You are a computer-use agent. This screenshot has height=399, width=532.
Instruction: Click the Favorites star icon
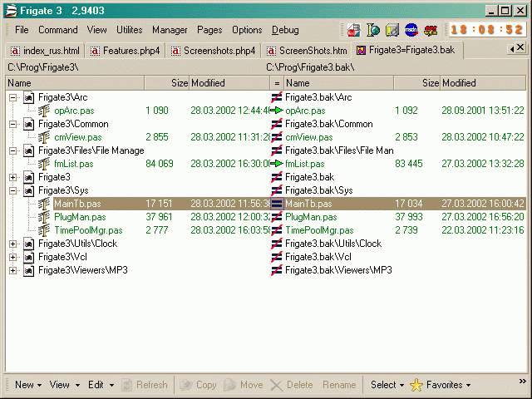pyautogui.click(x=416, y=385)
